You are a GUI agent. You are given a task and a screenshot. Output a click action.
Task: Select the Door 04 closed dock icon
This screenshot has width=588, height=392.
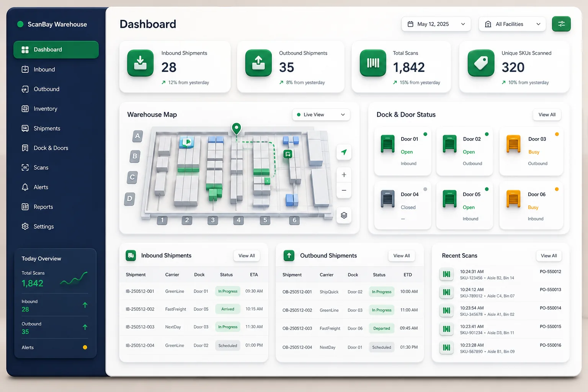pos(388,199)
